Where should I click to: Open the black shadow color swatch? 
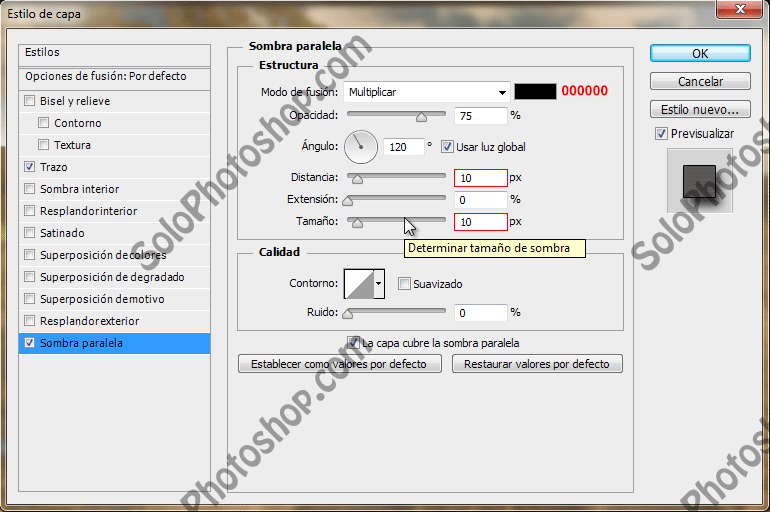coord(535,91)
